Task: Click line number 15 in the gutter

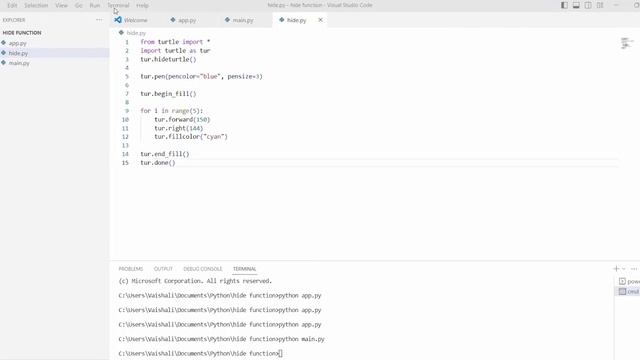Action: pyautogui.click(x=125, y=162)
